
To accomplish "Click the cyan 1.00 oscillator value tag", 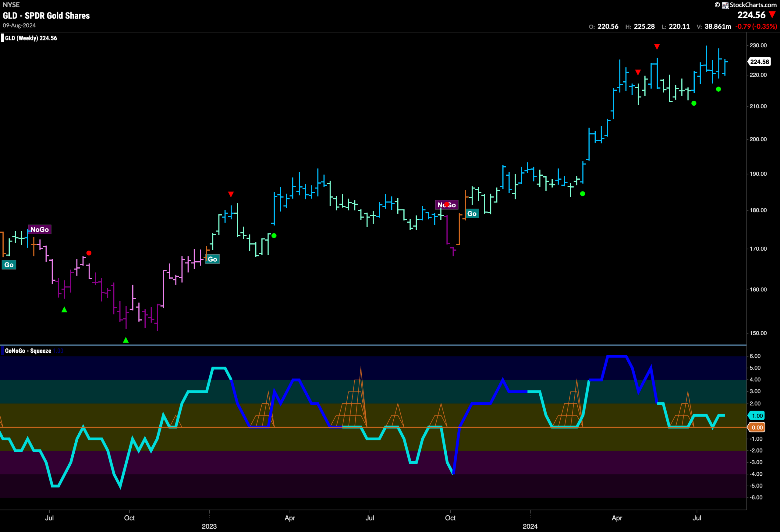I will click(757, 416).
